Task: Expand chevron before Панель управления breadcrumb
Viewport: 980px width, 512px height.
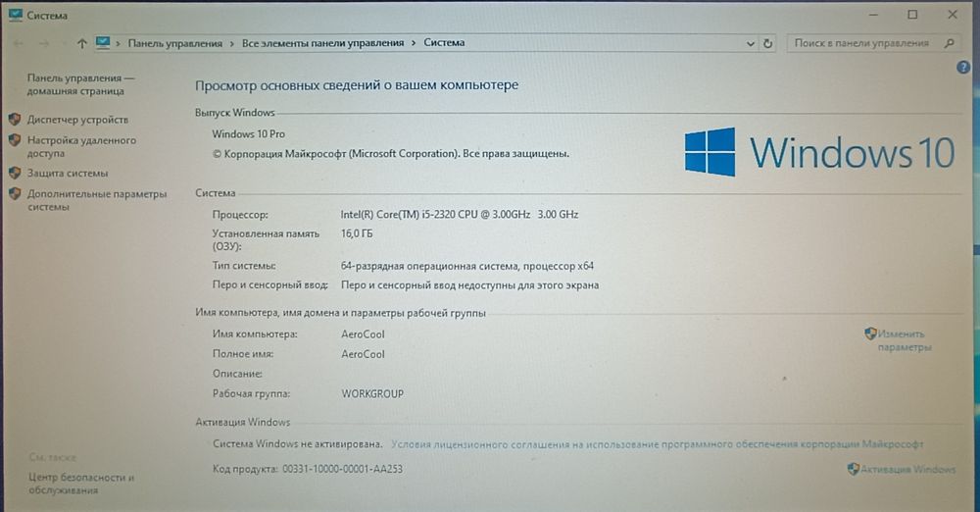Action: 119,43
